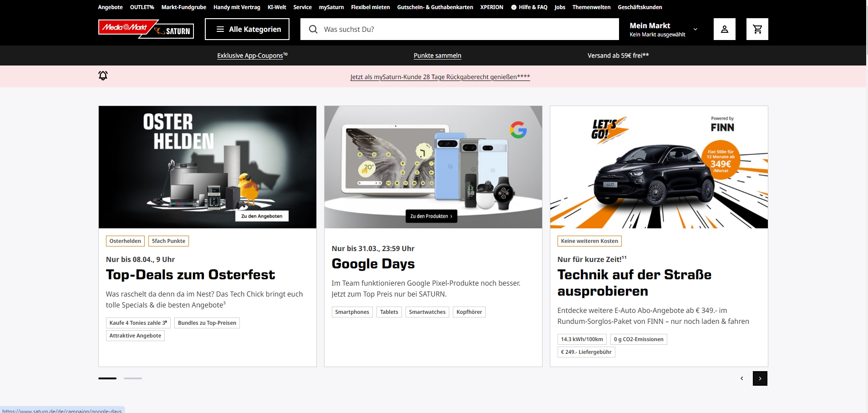
Task: Open mySaturn menu item
Action: coord(331,7)
